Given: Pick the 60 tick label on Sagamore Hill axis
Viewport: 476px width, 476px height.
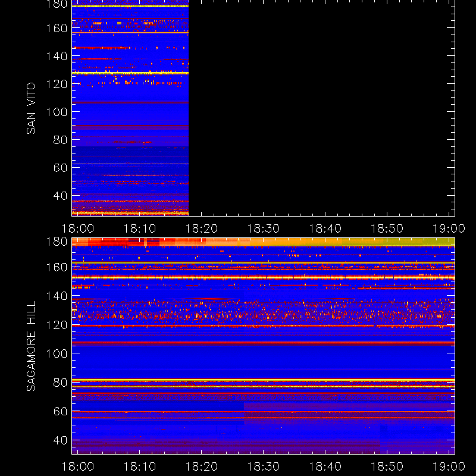Looking at the screenshot, I should (60, 411).
